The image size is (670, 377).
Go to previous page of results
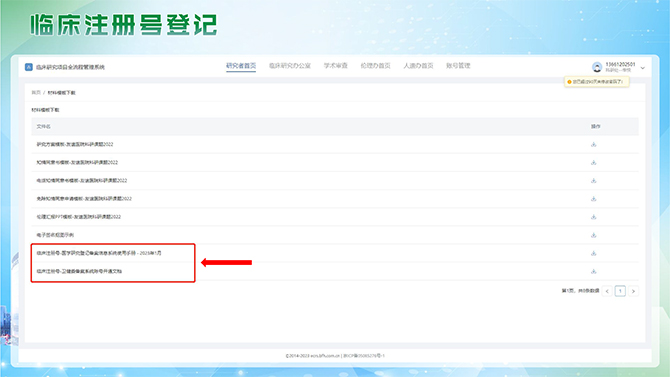click(x=607, y=291)
